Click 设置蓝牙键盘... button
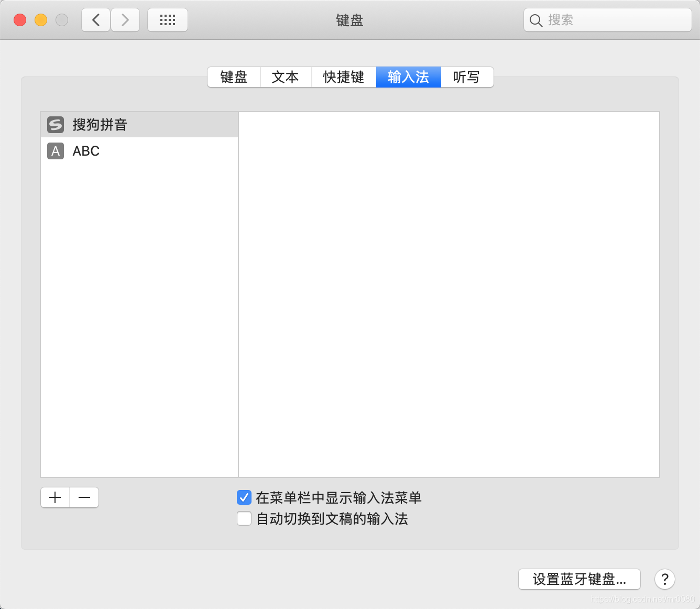The height and width of the screenshot is (609, 700). 579,579
